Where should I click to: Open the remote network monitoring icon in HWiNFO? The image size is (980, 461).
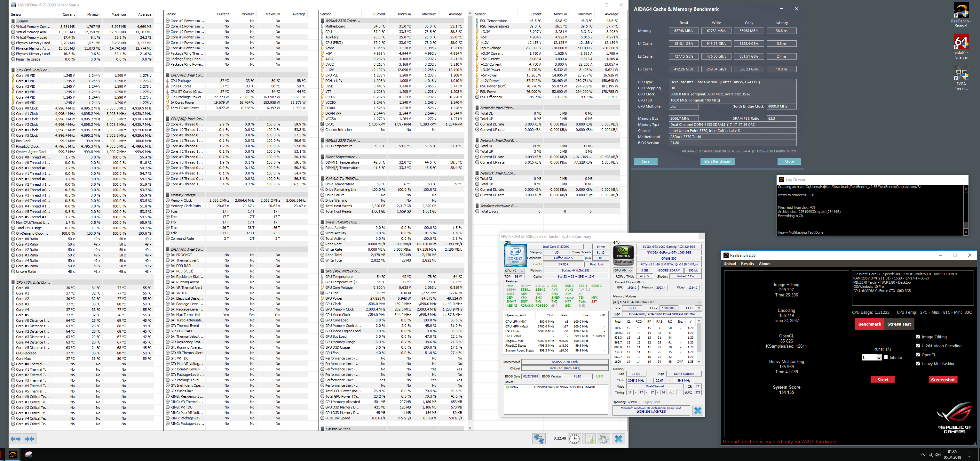pyautogui.click(x=539, y=439)
